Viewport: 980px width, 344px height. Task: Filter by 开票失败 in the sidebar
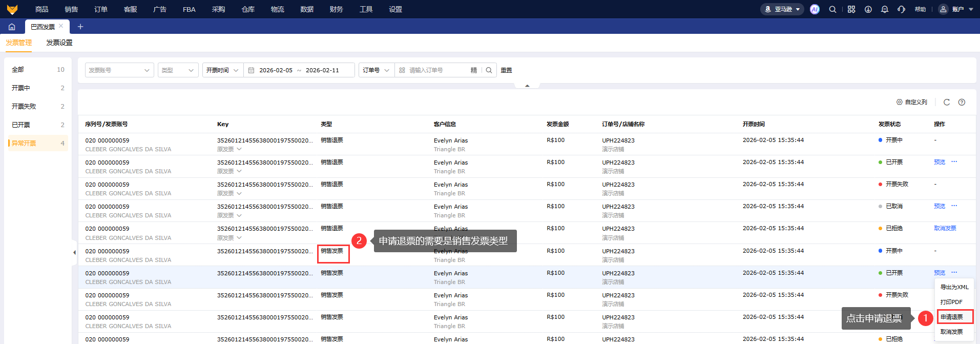(x=38, y=106)
